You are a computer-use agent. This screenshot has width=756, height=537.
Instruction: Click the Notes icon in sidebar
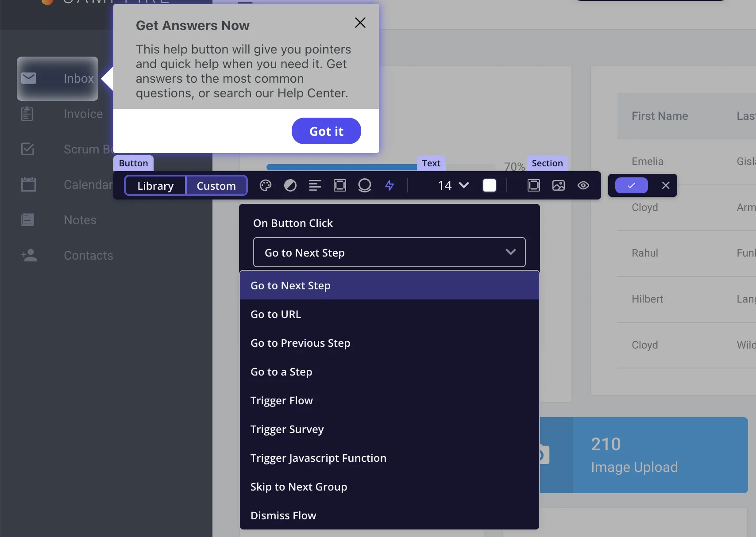(x=28, y=220)
